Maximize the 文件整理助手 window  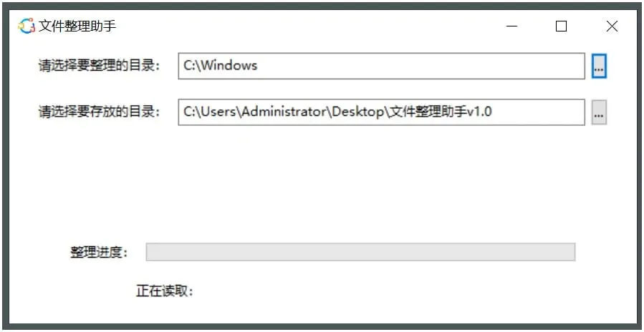(561, 26)
